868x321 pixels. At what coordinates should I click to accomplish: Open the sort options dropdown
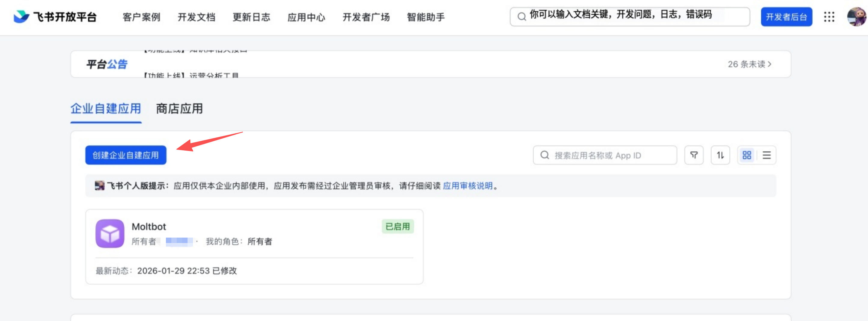(x=720, y=155)
